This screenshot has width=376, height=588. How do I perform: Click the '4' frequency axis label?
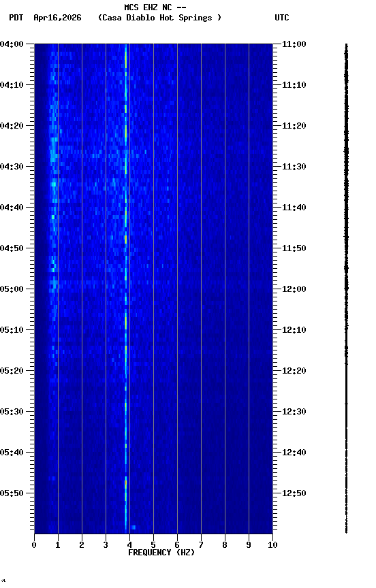coord(129,545)
